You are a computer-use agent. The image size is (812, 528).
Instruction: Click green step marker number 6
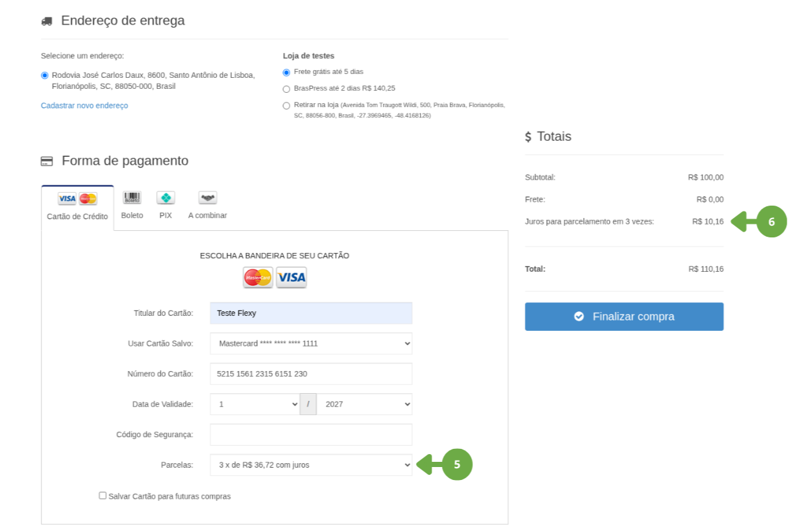pos(771,222)
